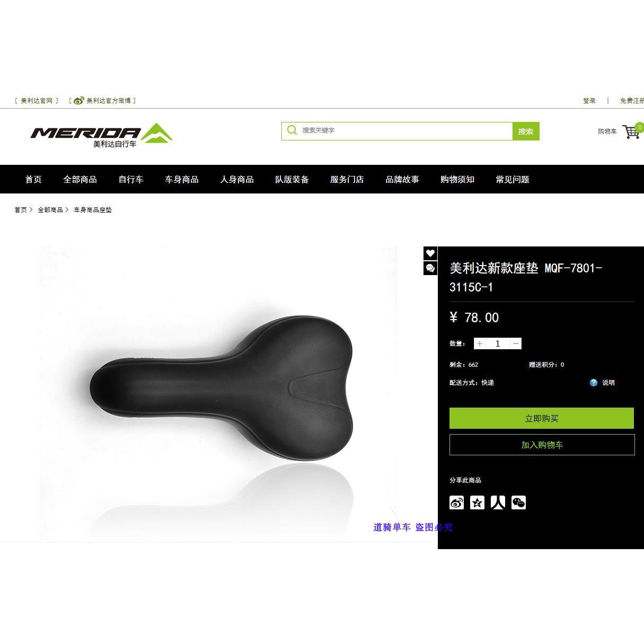Click the plus quantity stepper button
Image resolution: width=644 pixels, height=644 pixels.
(x=480, y=343)
